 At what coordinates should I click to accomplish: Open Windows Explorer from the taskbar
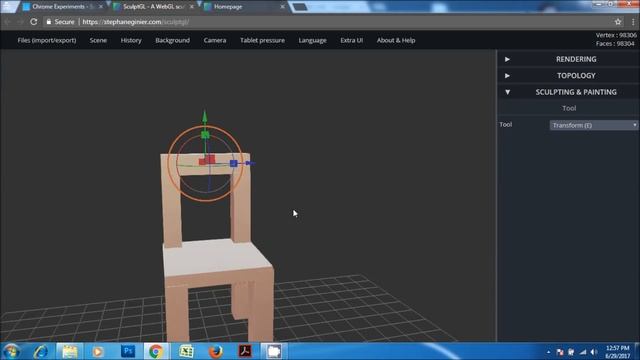[x=69, y=351]
